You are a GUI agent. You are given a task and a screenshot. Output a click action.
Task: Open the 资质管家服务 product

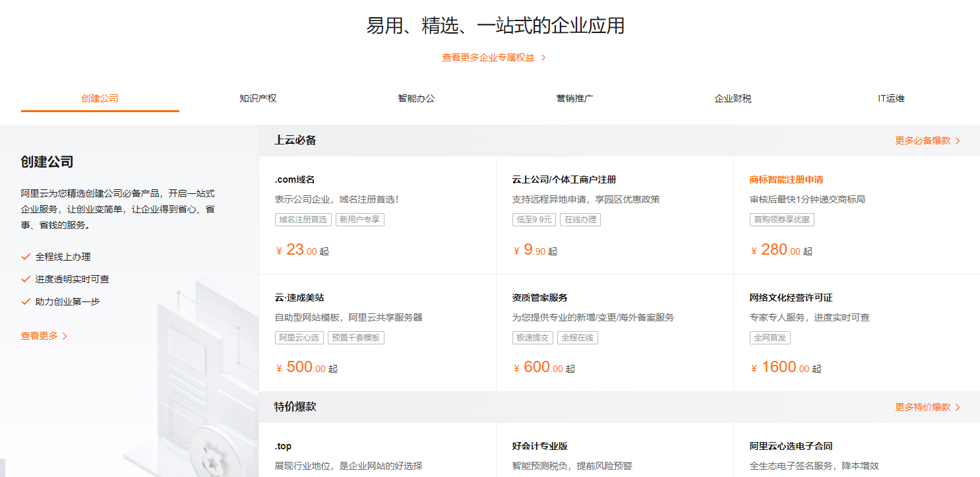[539, 298]
